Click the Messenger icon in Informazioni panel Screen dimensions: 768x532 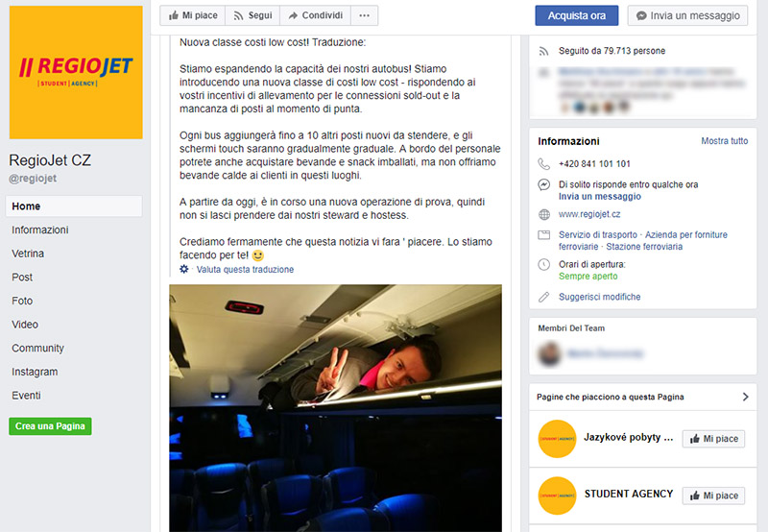(x=543, y=184)
